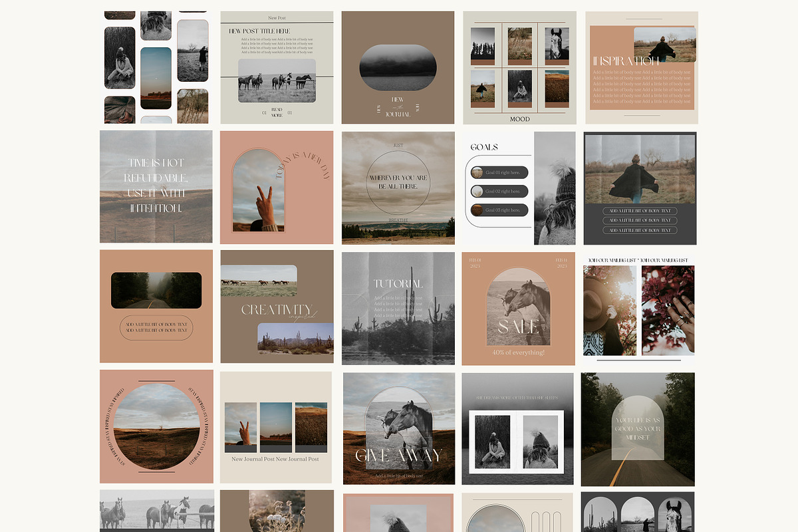Screen dimensions: 798x532
Task: Click the 'Goal 03 right here.' pill
Action: tap(499, 210)
